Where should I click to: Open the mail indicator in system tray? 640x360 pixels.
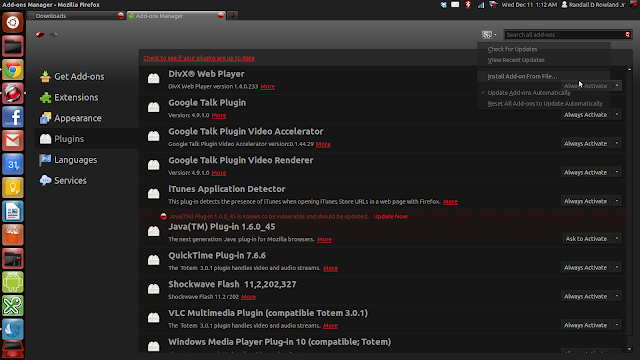[x=455, y=4]
